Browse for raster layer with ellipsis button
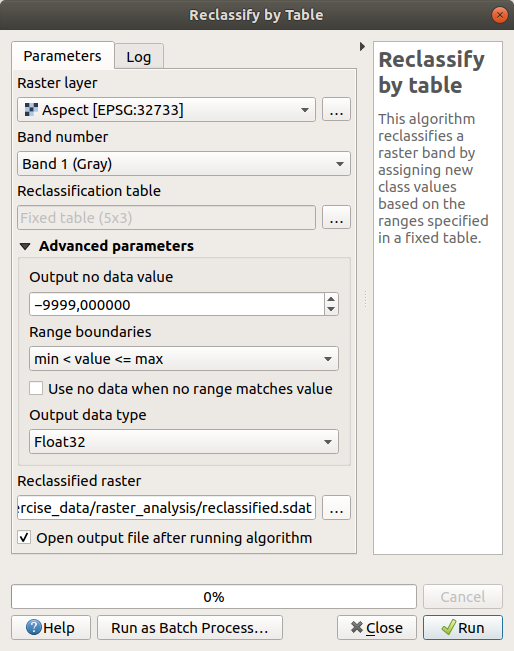The height and width of the screenshot is (651, 514). click(x=336, y=110)
